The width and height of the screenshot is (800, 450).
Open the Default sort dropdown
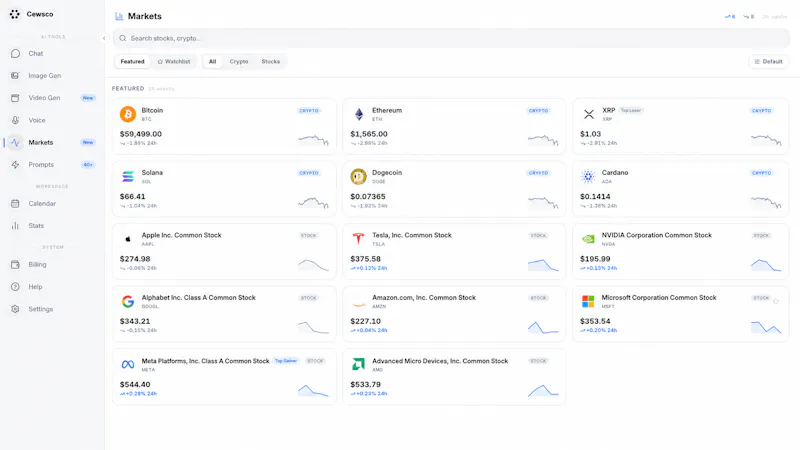768,62
